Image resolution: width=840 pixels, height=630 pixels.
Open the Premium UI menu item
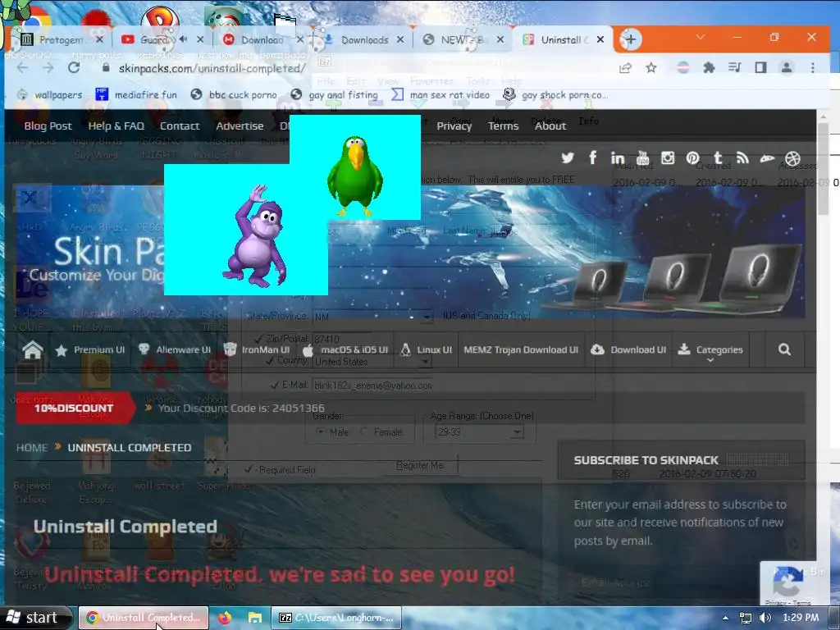(90, 349)
